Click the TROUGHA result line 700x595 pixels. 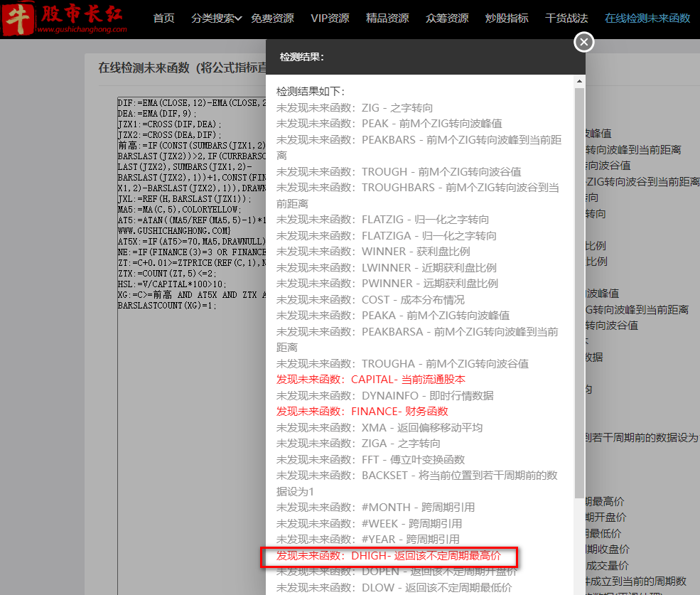(x=402, y=364)
